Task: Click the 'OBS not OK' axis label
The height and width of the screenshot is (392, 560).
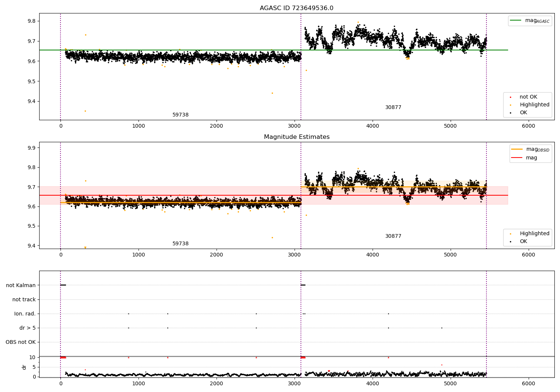Action: pyautogui.click(x=21, y=342)
